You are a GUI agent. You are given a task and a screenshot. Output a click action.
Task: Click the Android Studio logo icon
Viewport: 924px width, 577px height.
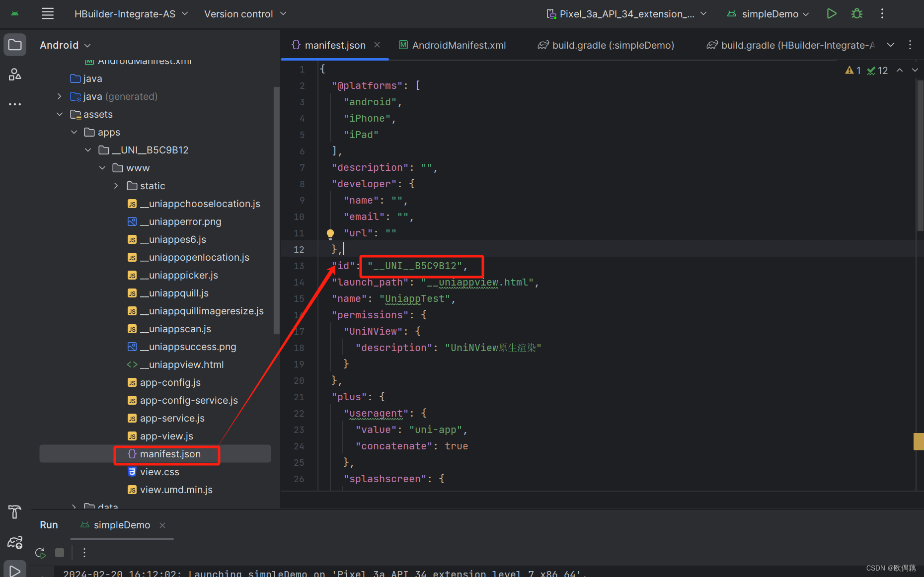pos(15,14)
